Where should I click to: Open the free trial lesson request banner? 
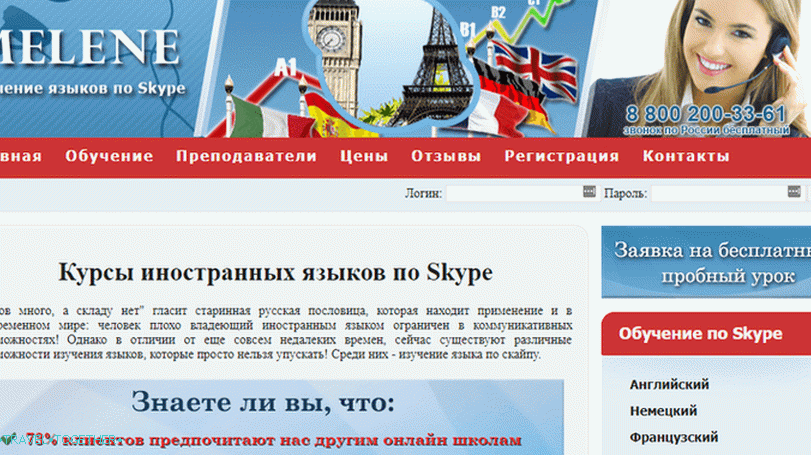click(x=706, y=262)
